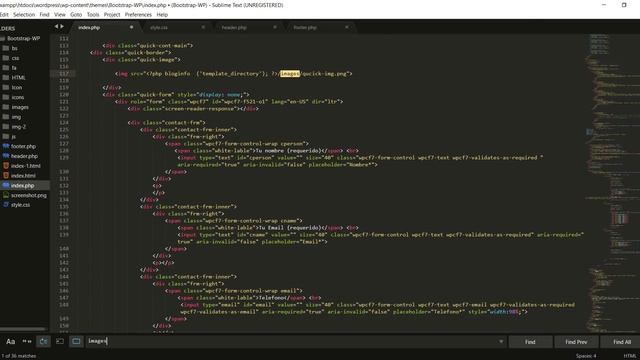Toggle case sensitive search (Aa)

click(x=11, y=341)
